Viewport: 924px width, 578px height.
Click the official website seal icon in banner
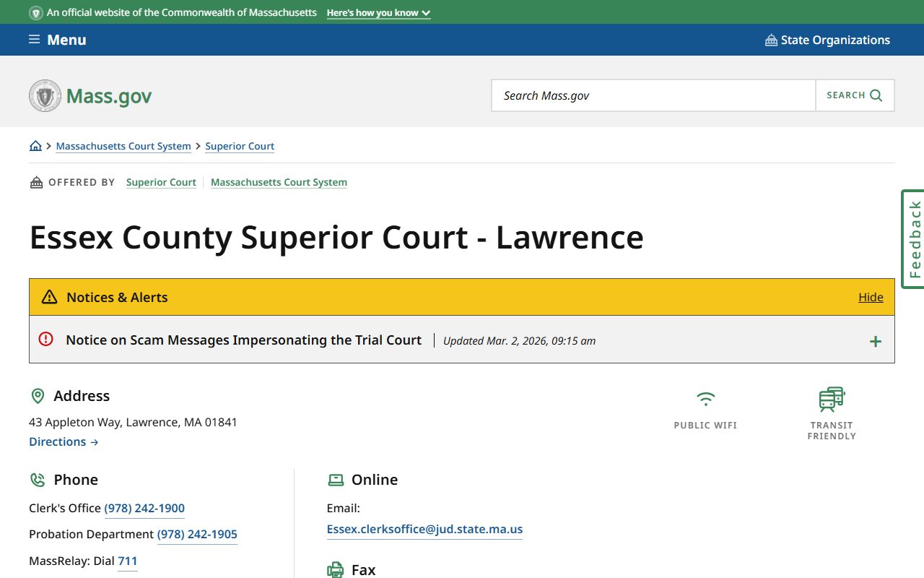pos(35,13)
